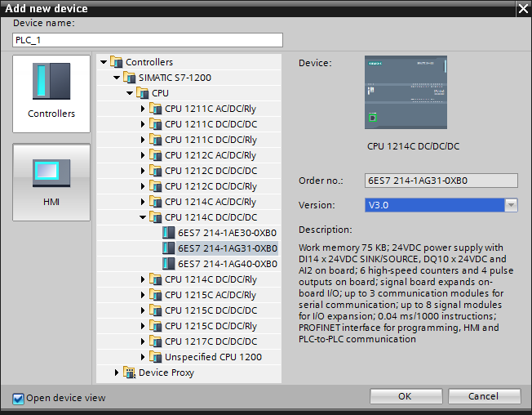Click folder icon of CPU 1214C DC/DC/DC
532x415 pixels.
tap(155, 217)
